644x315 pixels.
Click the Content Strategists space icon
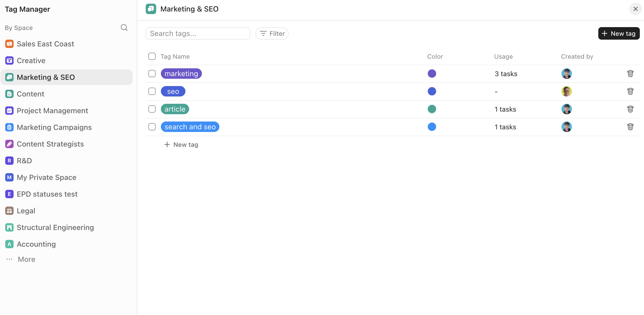point(9,144)
